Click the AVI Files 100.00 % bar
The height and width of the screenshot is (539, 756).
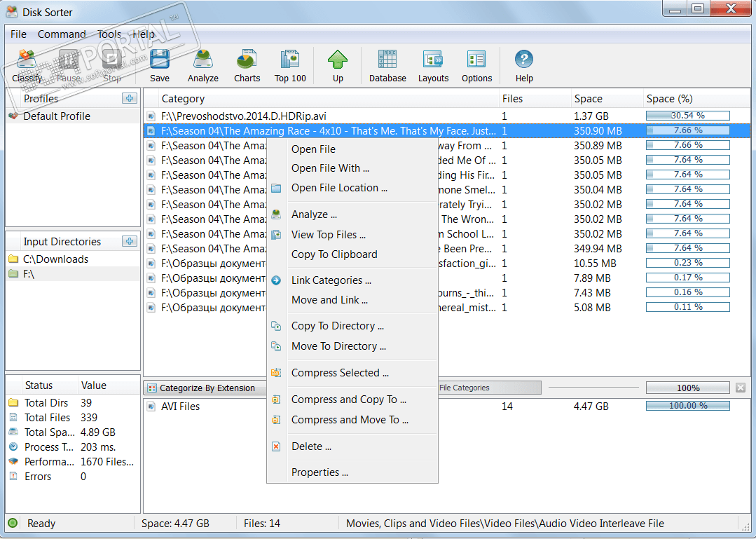coord(687,406)
